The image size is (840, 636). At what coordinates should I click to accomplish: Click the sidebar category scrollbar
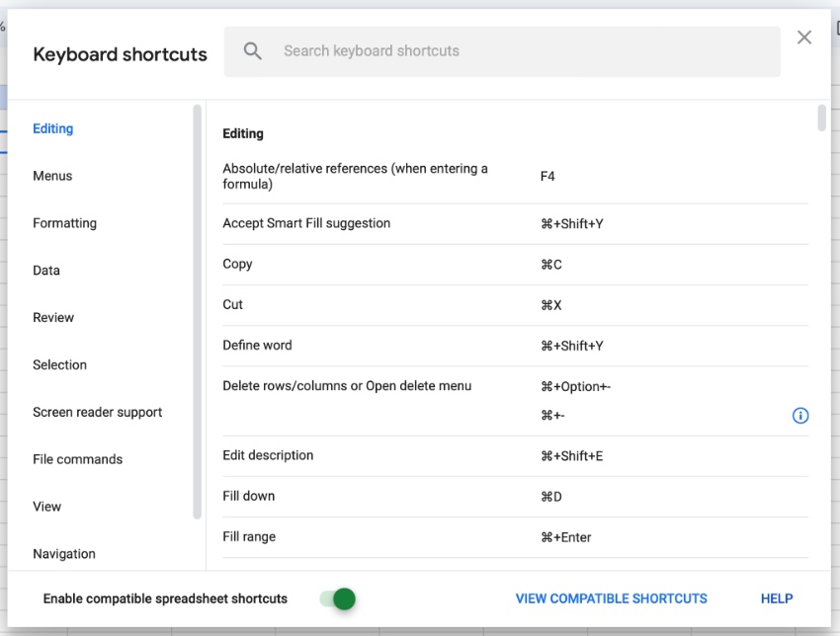[x=194, y=296]
